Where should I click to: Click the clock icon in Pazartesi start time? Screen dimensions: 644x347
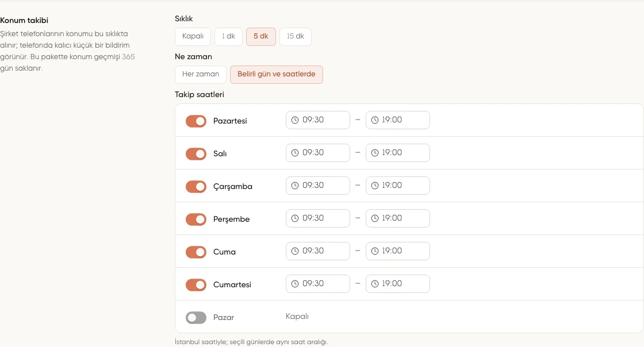point(295,120)
